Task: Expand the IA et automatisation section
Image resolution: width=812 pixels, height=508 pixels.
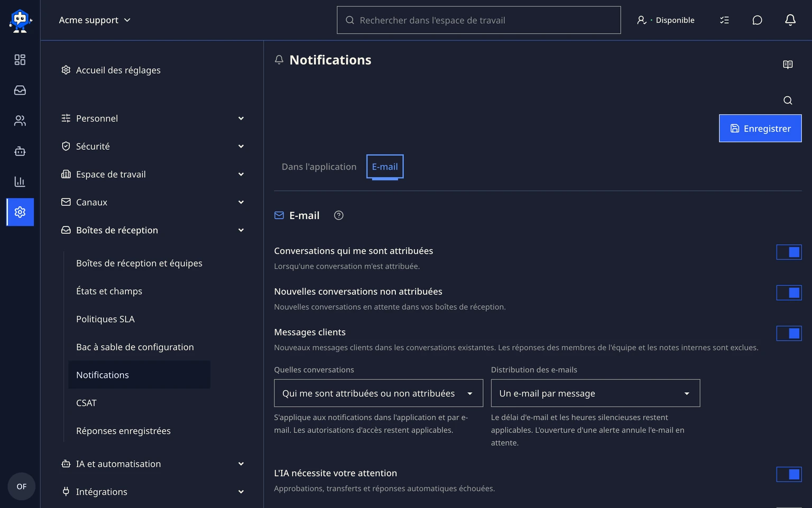Action: pyautogui.click(x=153, y=464)
